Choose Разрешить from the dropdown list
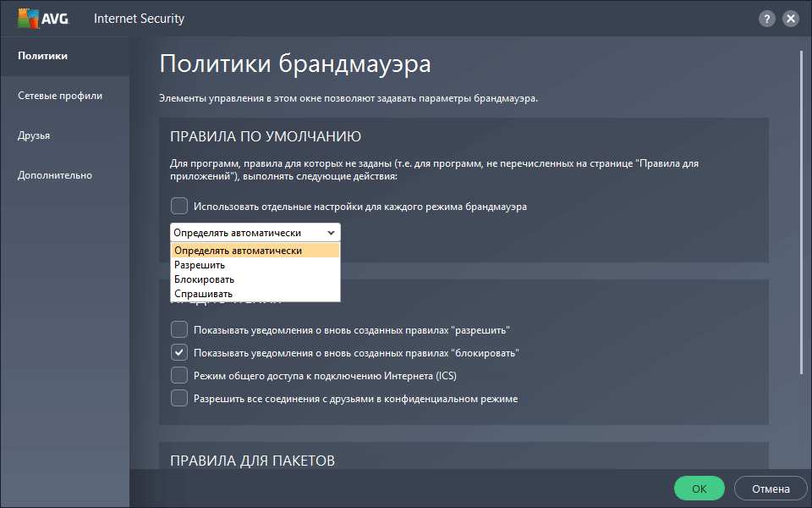The image size is (812, 508). click(x=255, y=265)
